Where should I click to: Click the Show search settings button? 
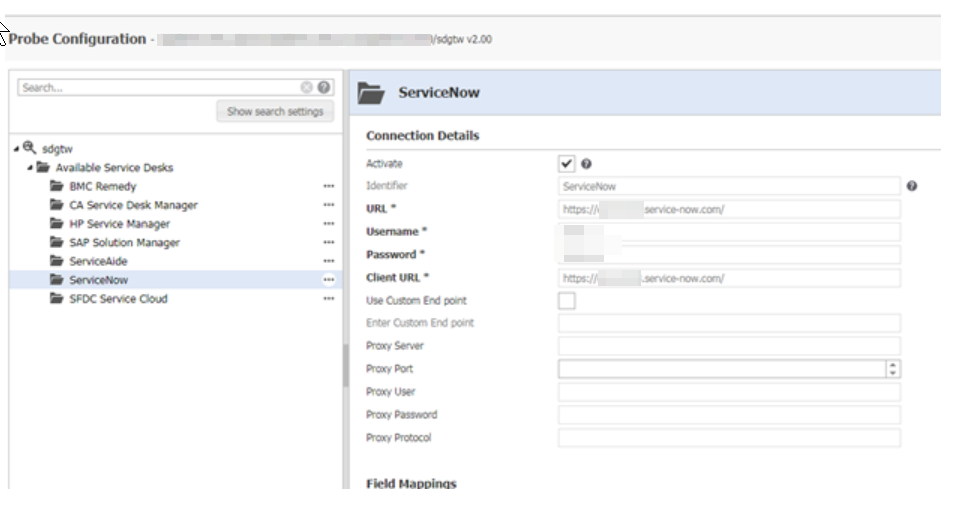click(275, 111)
